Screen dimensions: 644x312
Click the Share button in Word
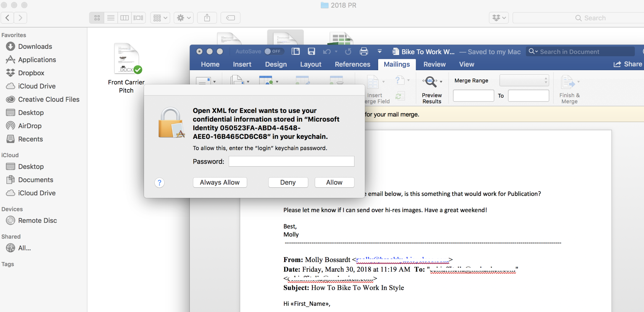coord(628,64)
